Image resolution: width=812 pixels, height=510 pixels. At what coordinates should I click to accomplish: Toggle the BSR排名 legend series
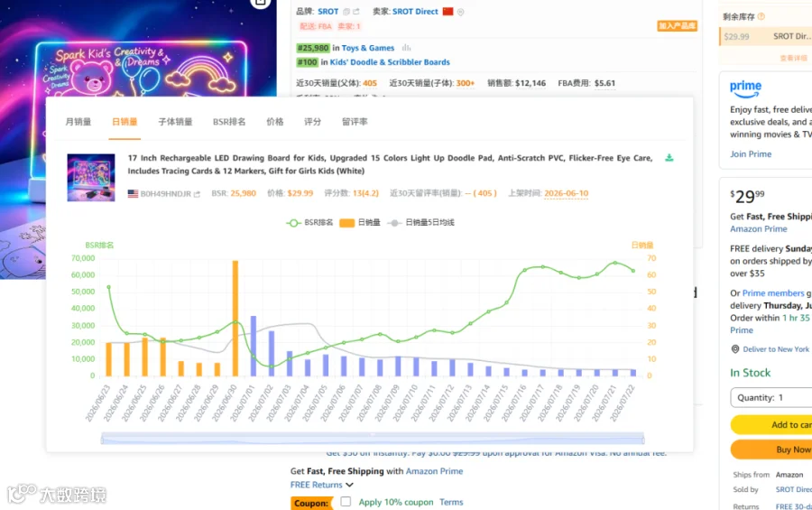pyautogui.click(x=309, y=222)
